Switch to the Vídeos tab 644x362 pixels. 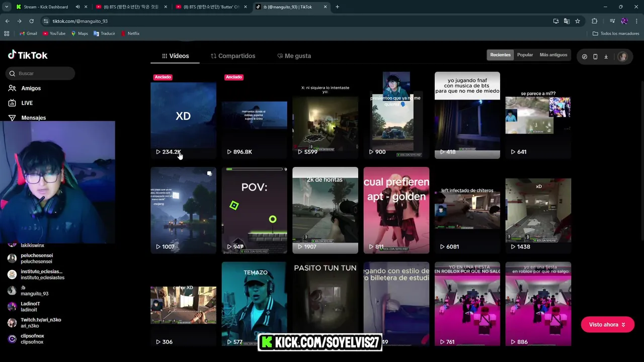point(175,56)
